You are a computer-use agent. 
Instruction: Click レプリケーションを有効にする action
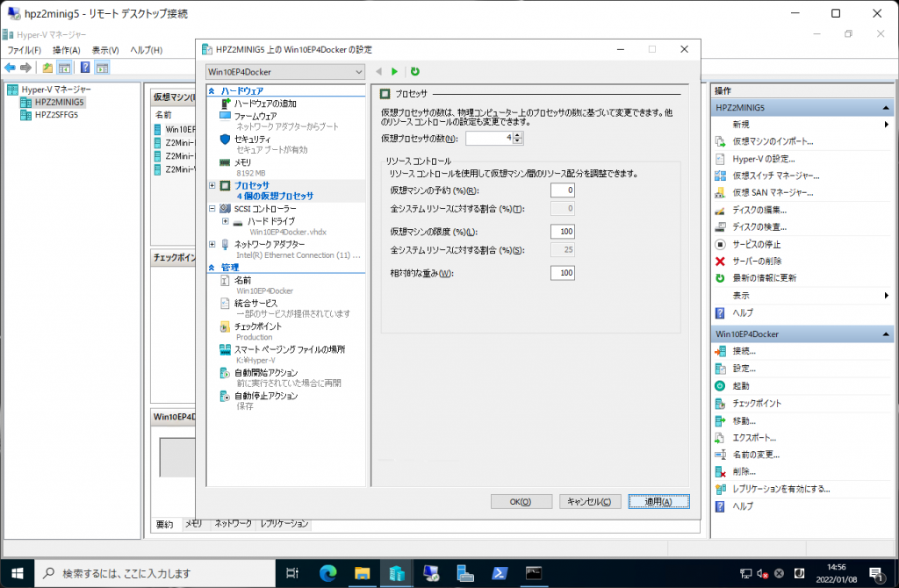point(780,489)
